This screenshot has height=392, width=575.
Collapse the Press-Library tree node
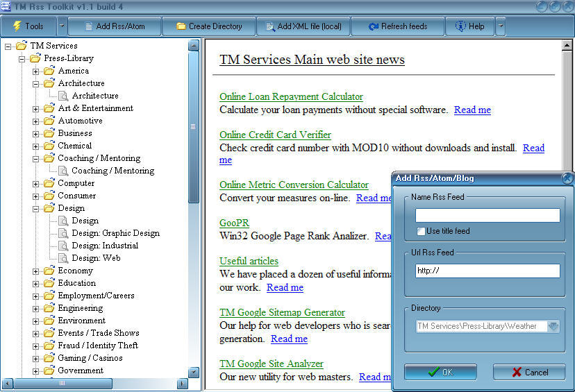22,59
